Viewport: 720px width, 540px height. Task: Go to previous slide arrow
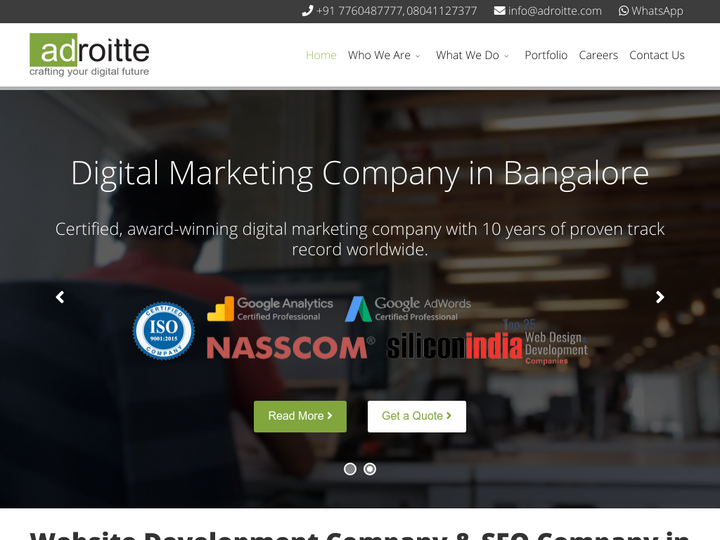tap(60, 297)
